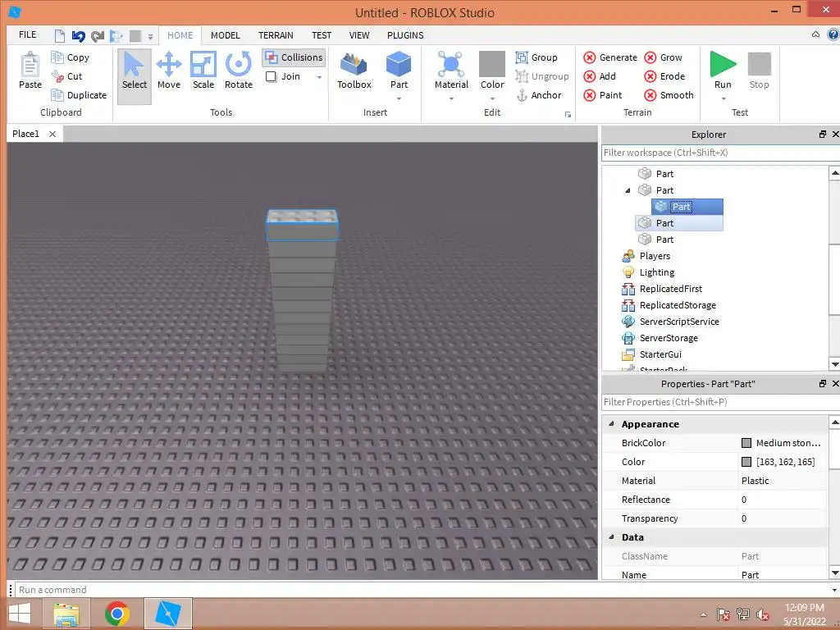Image resolution: width=840 pixels, height=630 pixels.
Task: Click the Grow terrain tool
Action: [x=663, y=57]
